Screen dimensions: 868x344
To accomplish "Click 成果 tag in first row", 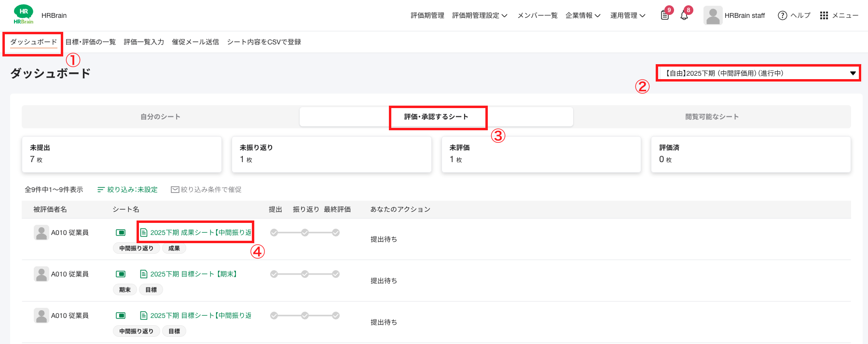I will click(x=174, y=248).
